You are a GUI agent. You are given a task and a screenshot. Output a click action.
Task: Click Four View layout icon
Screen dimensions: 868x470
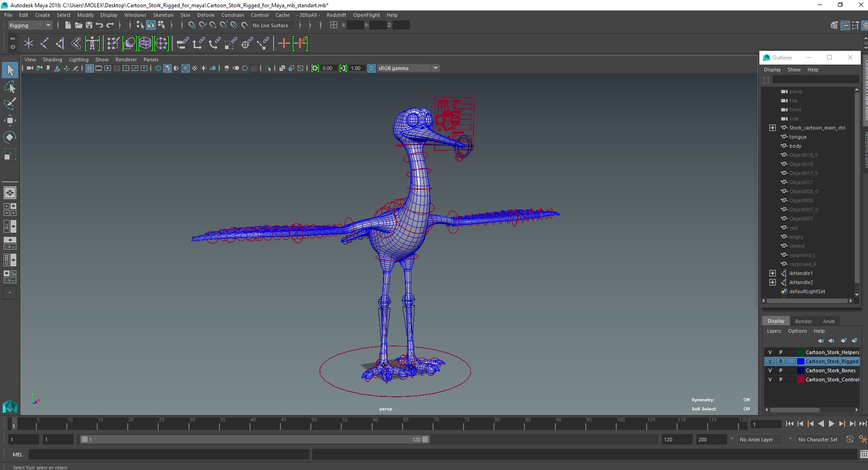tap(10, 210)
